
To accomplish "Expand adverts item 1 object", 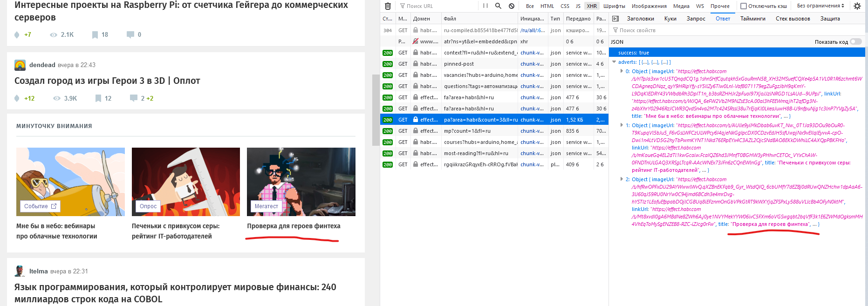I will click(622, 125).
